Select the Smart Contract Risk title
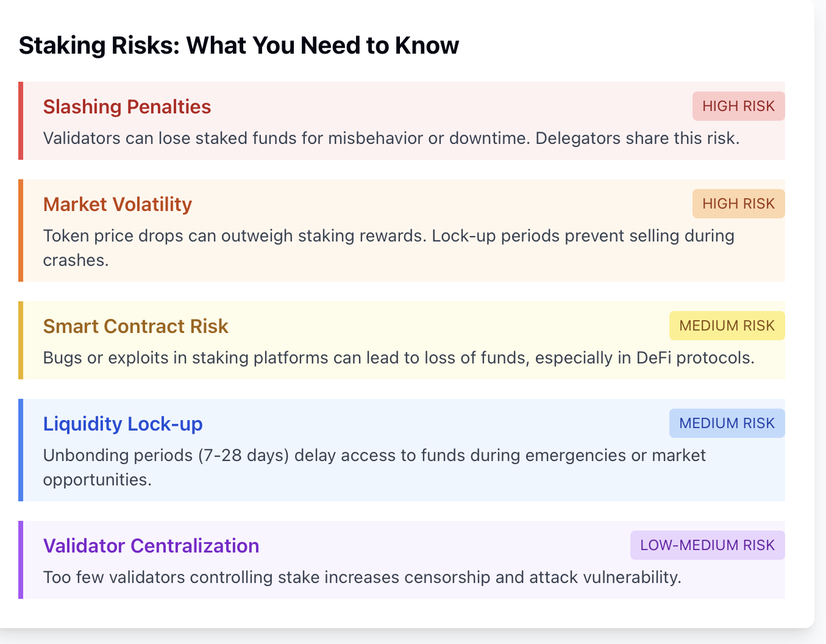 coord(135,326)
